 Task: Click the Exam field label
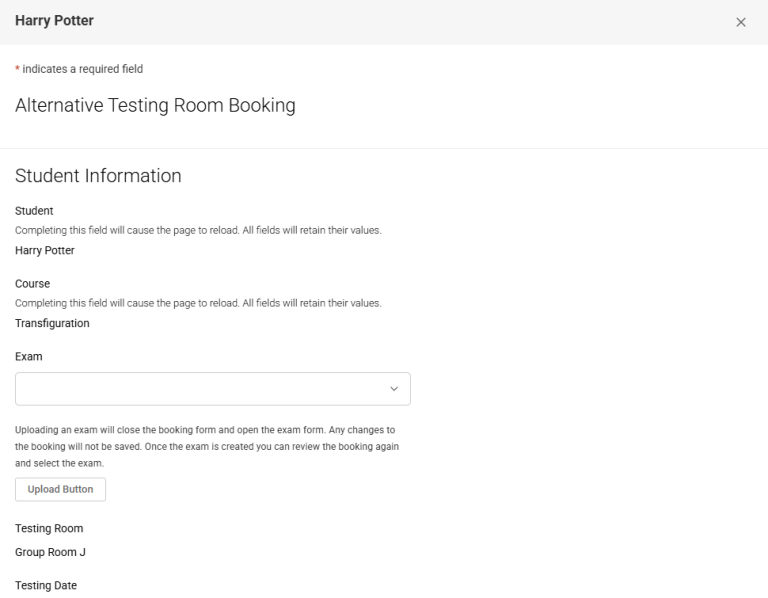[x=28, y=355]
